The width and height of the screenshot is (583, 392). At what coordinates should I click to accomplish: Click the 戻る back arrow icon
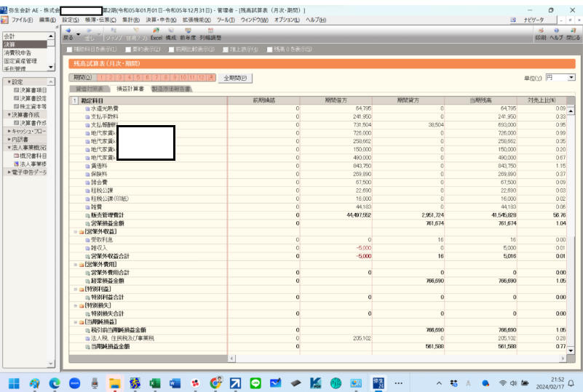click(68, 33)
